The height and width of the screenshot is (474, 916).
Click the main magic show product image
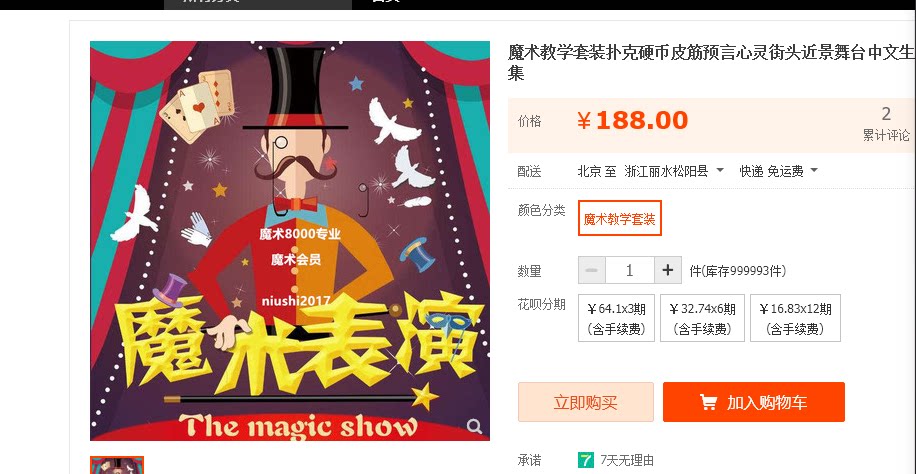[x=290, y=240]
